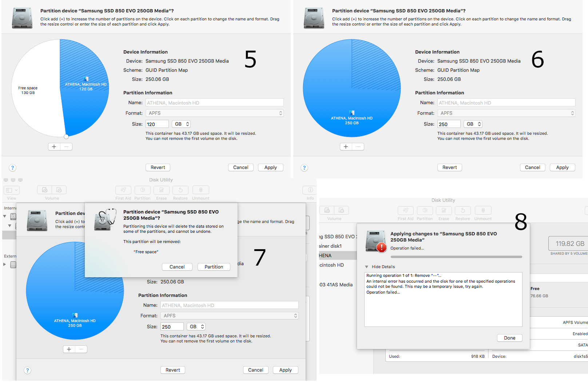Expand the External disk disclosure triangle in step 7 sidebar
This screenshot has height=384, width=588.
(5, 265)
